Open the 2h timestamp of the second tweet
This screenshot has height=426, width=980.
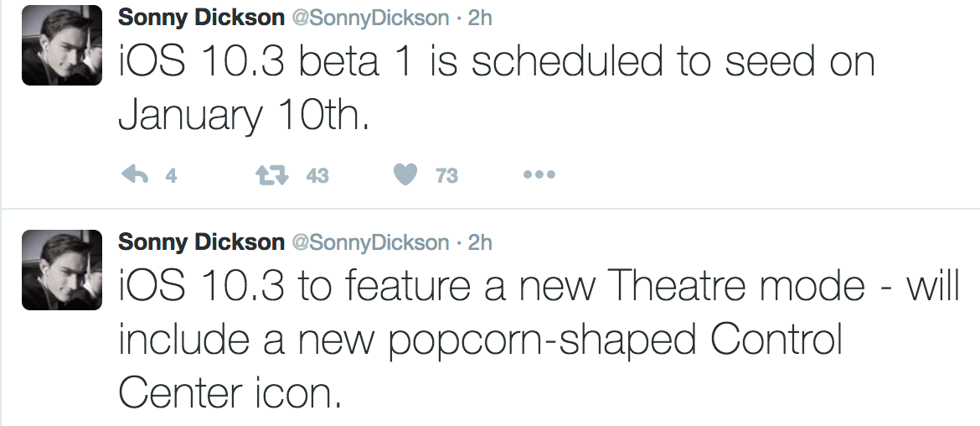tap(480, 243)
